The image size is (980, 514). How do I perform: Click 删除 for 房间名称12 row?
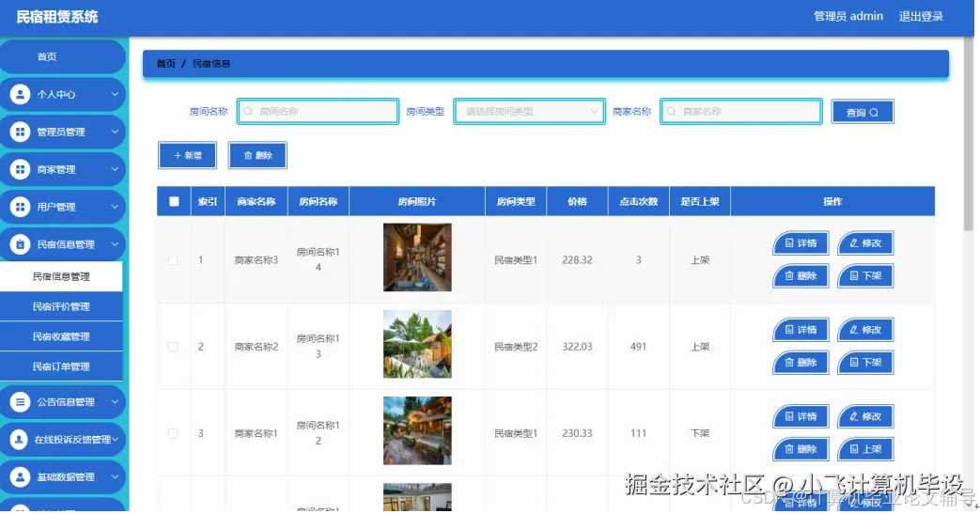point(801,449)
